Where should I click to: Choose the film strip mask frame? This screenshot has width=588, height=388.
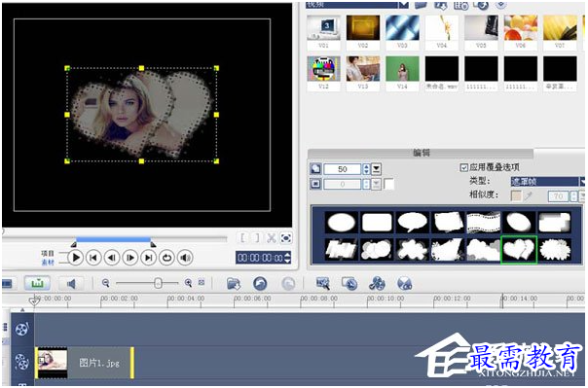coord(484,222)
